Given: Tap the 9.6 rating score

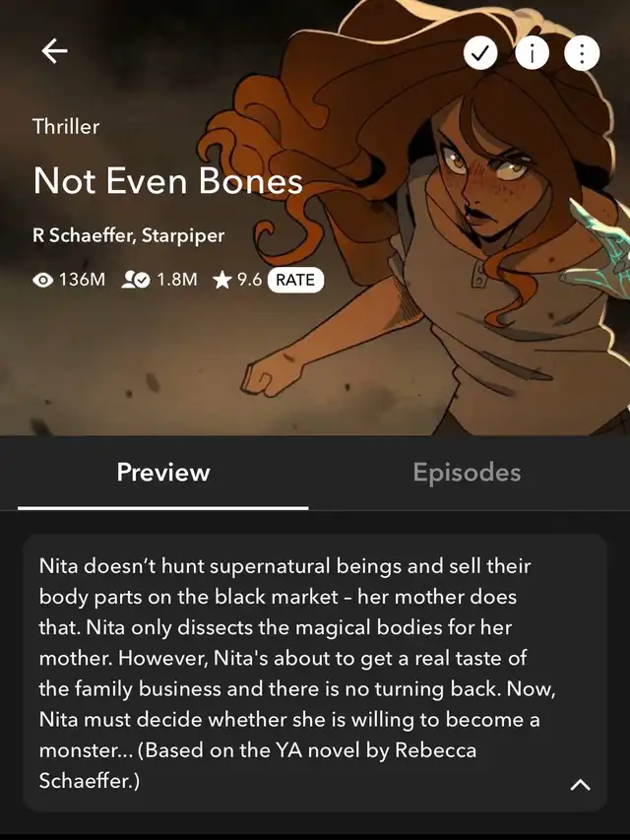Looking at the screenshot, I should pyautogui.click(x=249, y=280).
